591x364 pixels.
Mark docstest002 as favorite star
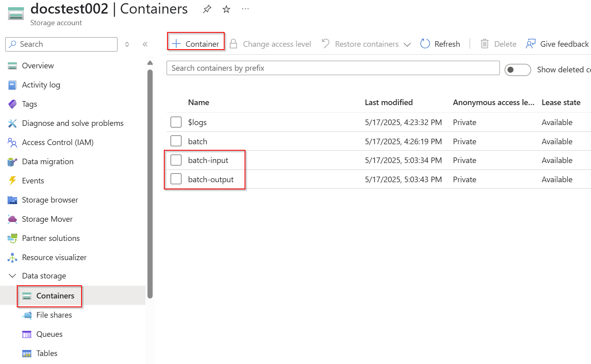tap(227, 9)
